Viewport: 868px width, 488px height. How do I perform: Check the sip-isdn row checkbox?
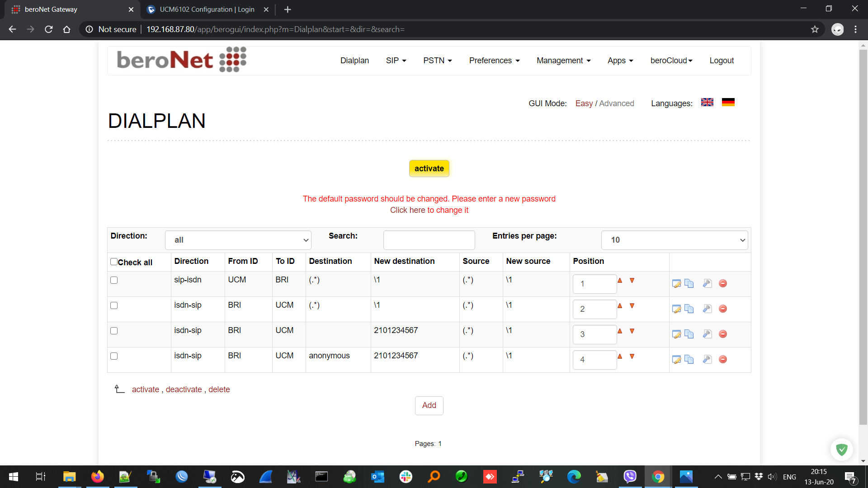114,280
